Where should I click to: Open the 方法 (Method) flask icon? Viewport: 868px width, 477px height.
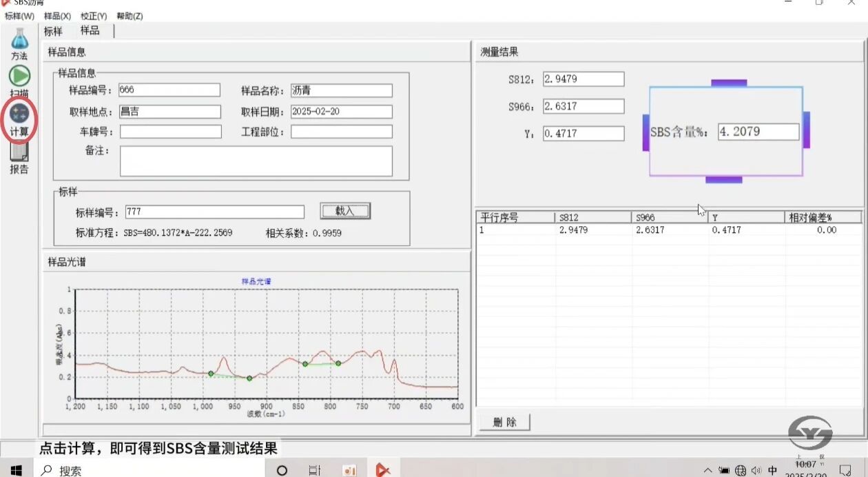[x=19, y=40]
